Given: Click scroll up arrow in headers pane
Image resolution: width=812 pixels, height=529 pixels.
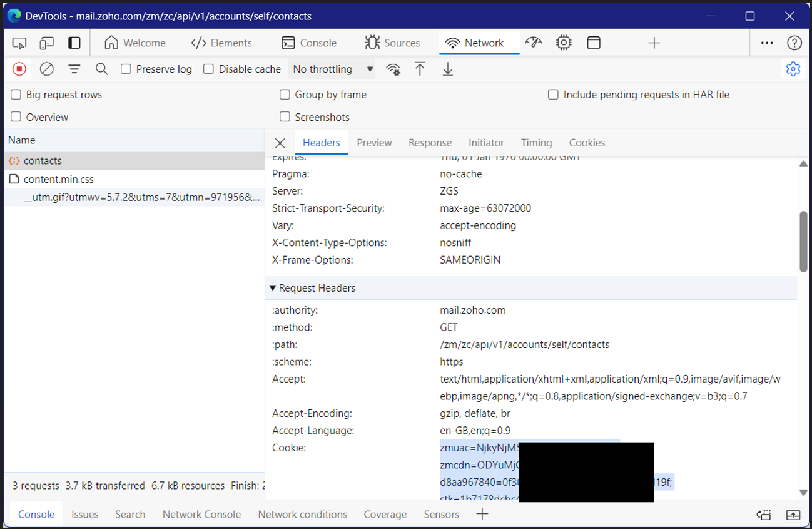Looking at the screenshot, I should pyautogui.click(x=803, y=164).
